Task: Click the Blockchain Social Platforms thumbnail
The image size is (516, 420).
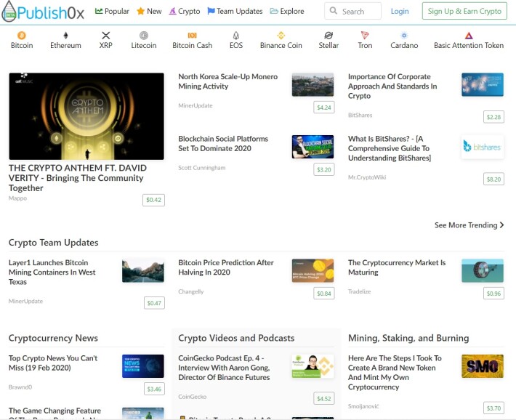Action: click(313, 147)
